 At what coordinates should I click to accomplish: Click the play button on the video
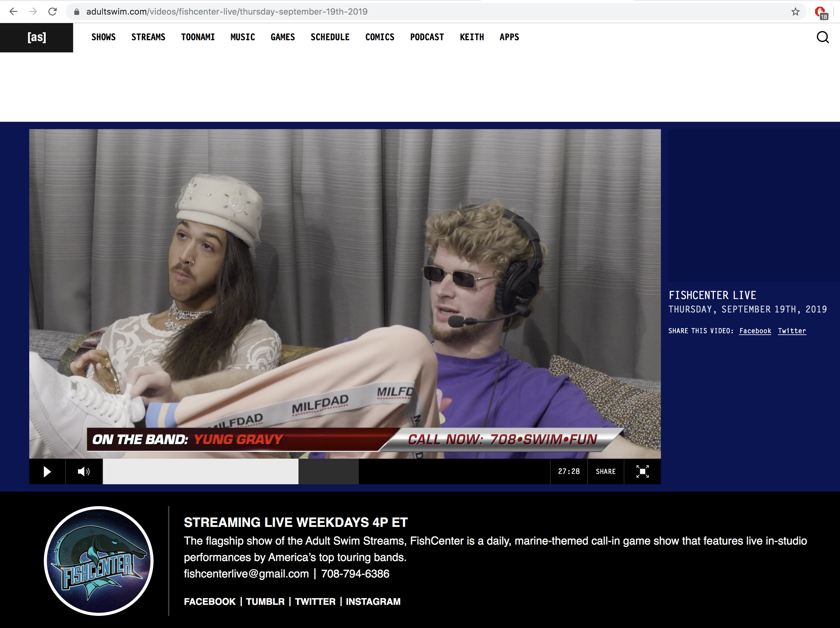pos(47,471)
